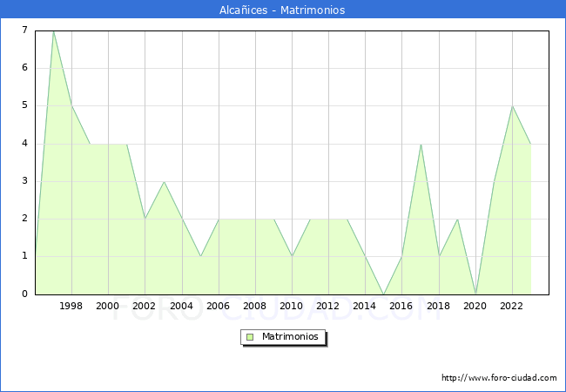Screen dimensions: 566x392
Task: Click the 'Matrimonios' legend label
Action: click(x=290, y=336)
